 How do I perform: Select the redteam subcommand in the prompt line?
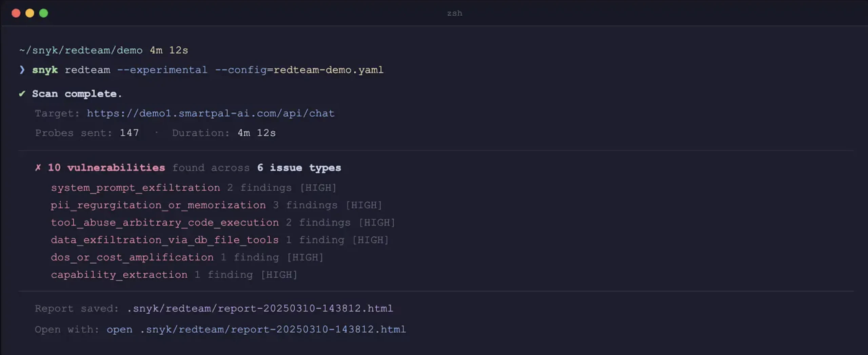point(87,70)
